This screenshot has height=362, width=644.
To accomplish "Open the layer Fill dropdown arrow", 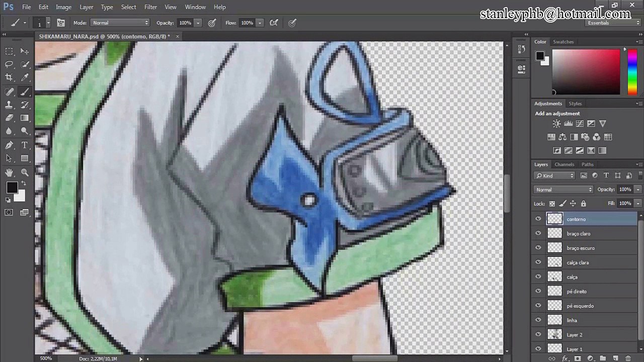I will 638,203.
